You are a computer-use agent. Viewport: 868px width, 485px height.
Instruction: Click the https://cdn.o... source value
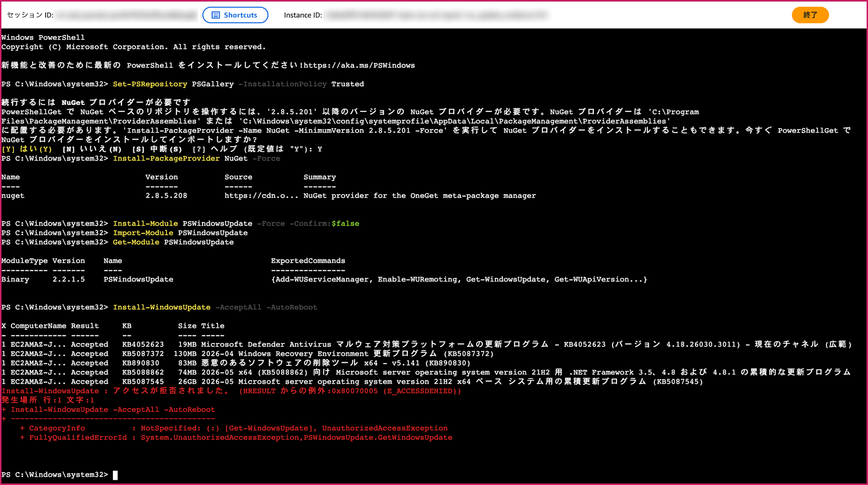(x=261, y=195)
